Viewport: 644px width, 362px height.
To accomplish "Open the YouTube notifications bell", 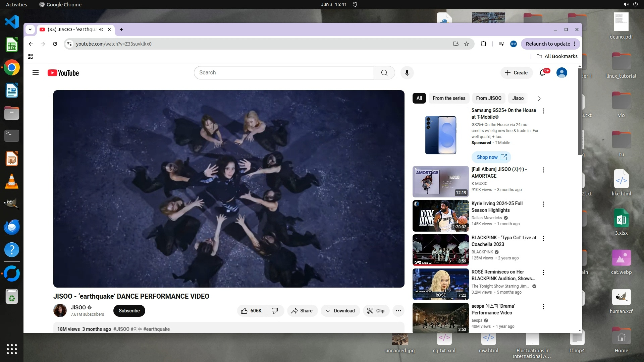I will (x=542, y=73).
